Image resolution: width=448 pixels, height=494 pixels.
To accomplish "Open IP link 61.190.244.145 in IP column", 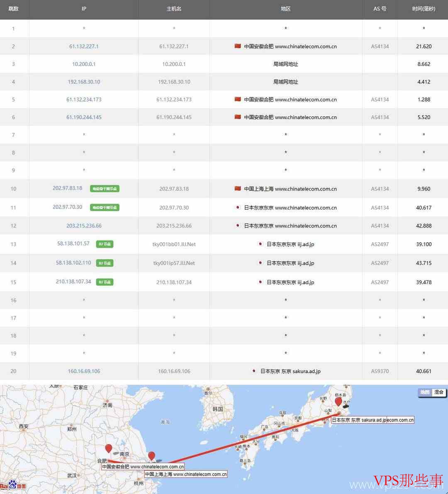I will click(x=84, y=117).
